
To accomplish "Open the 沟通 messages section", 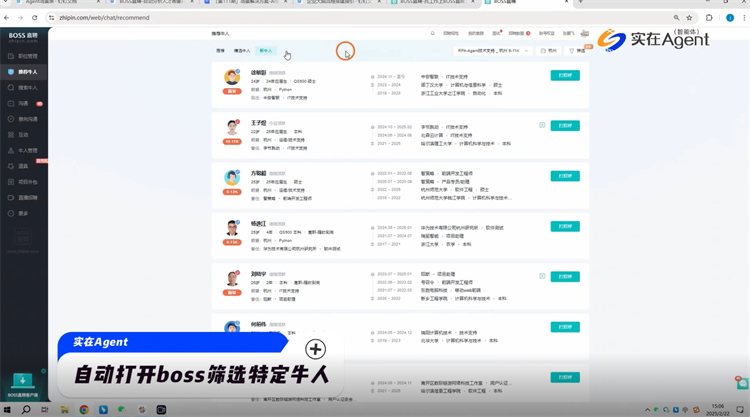I will (23, 103).
